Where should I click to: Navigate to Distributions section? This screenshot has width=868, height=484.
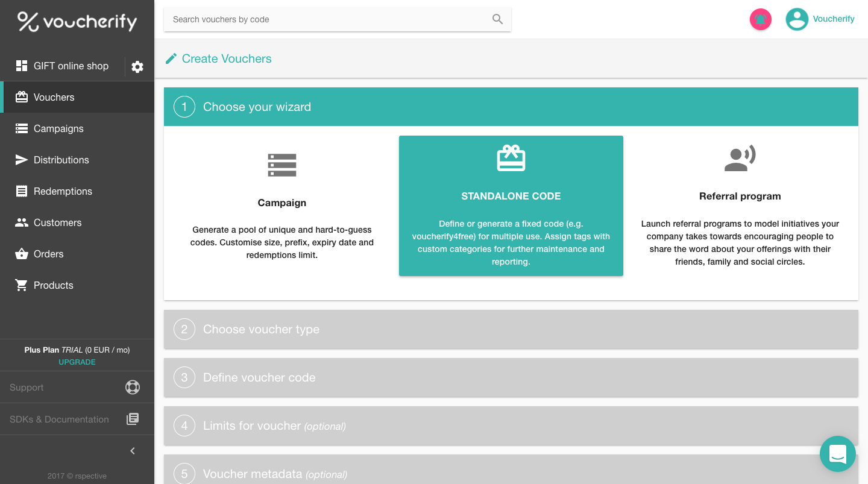click(77, 160)
